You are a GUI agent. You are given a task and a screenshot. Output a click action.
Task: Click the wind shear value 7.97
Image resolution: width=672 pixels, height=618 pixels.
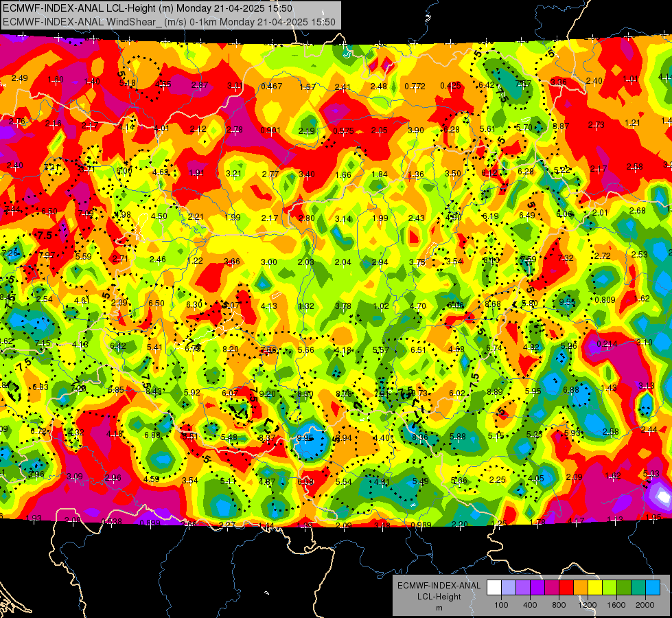pos(47,255)
